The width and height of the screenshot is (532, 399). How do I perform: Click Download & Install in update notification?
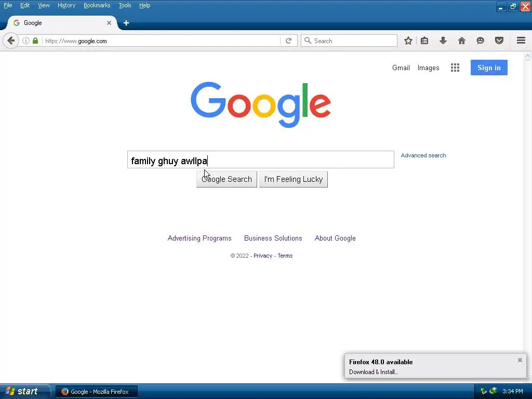click(x=373, y=372)
